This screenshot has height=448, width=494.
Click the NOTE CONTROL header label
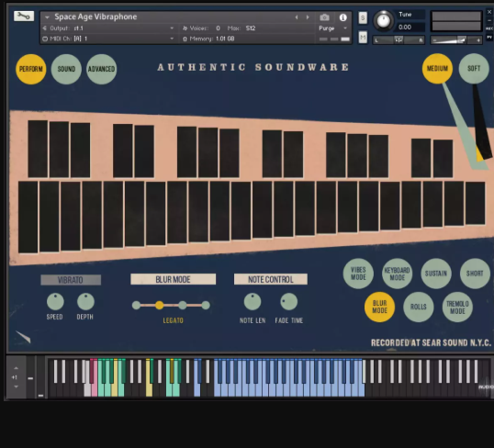pos(271,279)
